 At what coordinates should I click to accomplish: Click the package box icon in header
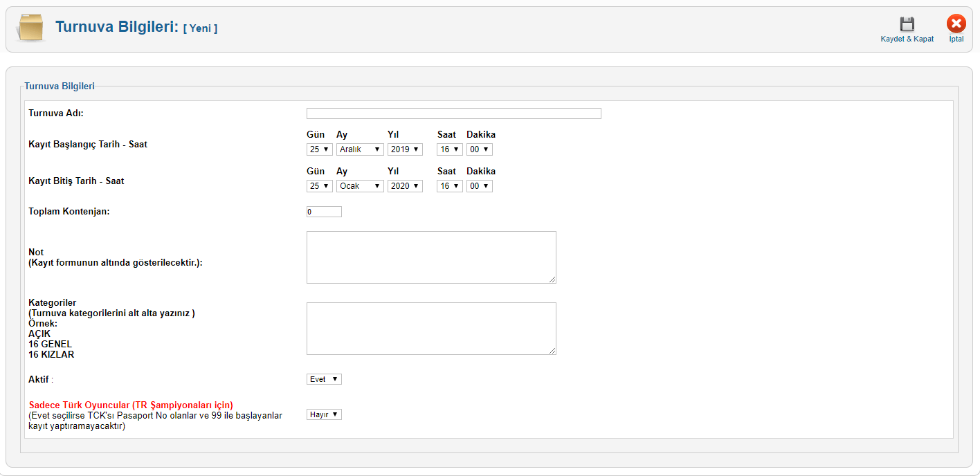pyautogui.click(x=30, y=28)
